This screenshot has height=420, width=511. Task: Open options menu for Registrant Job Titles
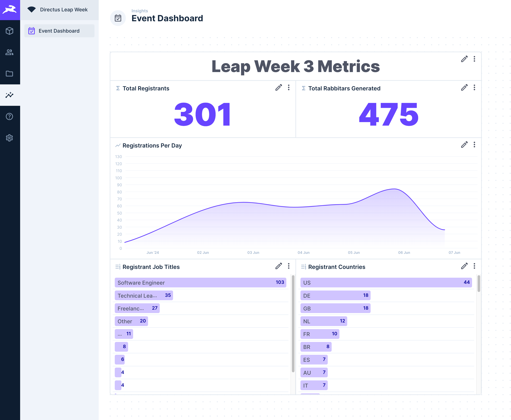click(x=289, y=266)
